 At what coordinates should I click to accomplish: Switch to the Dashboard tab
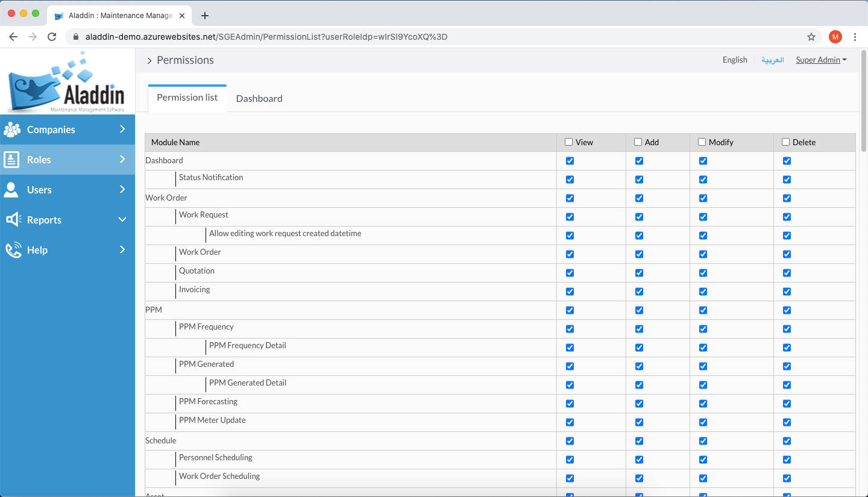tap(259, 98)
